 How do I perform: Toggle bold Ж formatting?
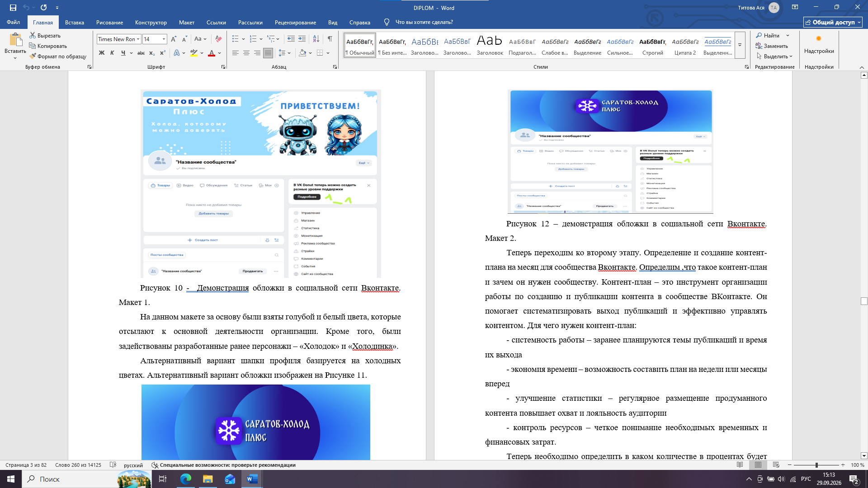pyautogui.click(x=102, y=53)
